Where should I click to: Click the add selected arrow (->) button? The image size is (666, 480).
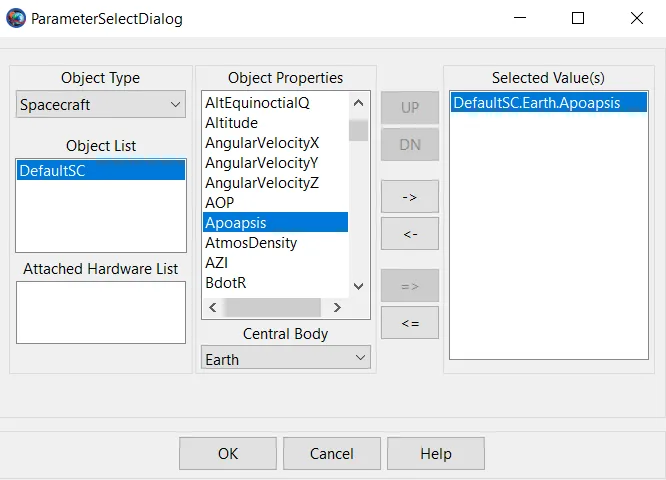(x=409, y=196)
